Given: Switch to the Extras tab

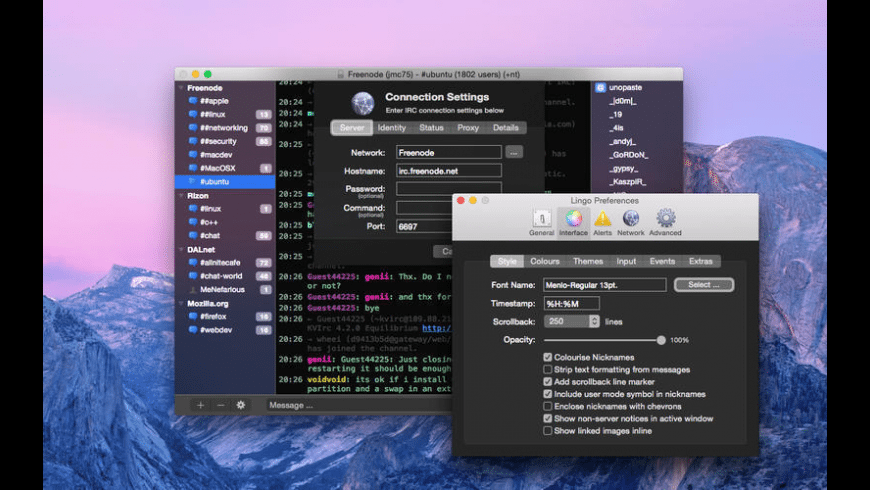Looking at the screenshot, I should coord(701,261).
